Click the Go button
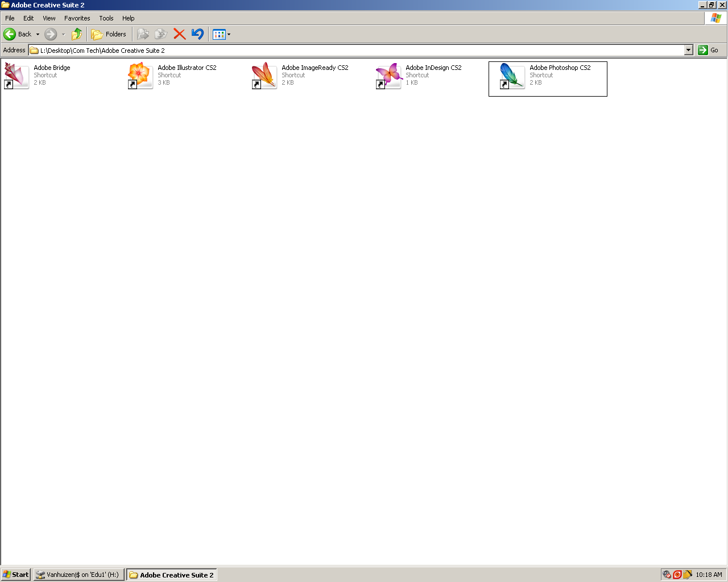The image size is (728, 582). coord(709,50)
